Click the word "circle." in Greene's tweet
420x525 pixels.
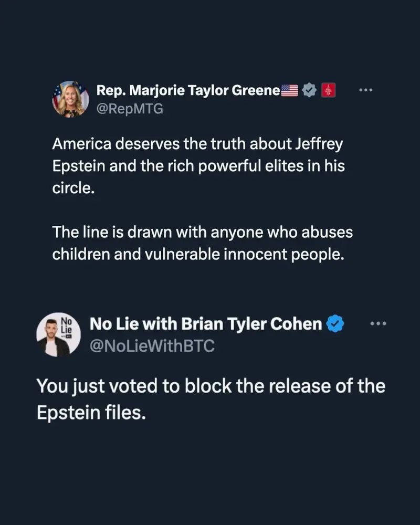click(73, 187)
